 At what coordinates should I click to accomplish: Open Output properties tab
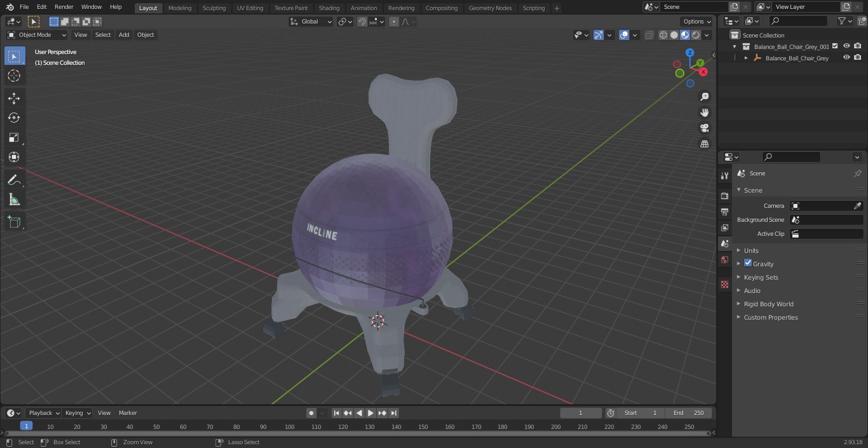(724, 212)
